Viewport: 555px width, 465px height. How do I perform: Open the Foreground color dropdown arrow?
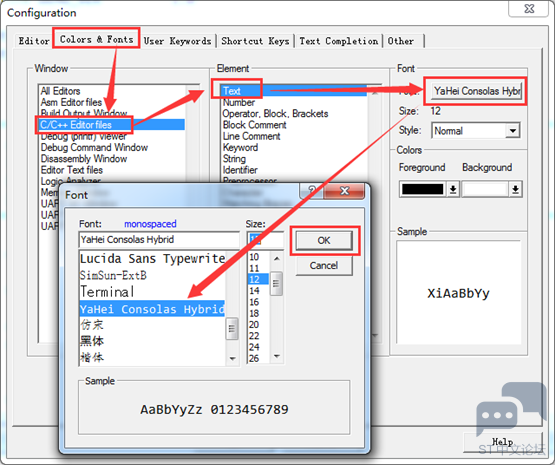(453, 189)
